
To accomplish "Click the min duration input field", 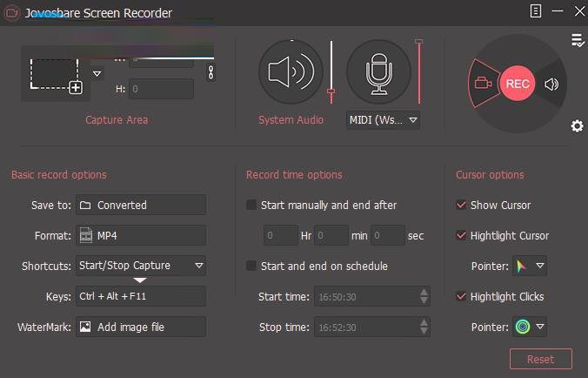I will click(x=331, y=235).
